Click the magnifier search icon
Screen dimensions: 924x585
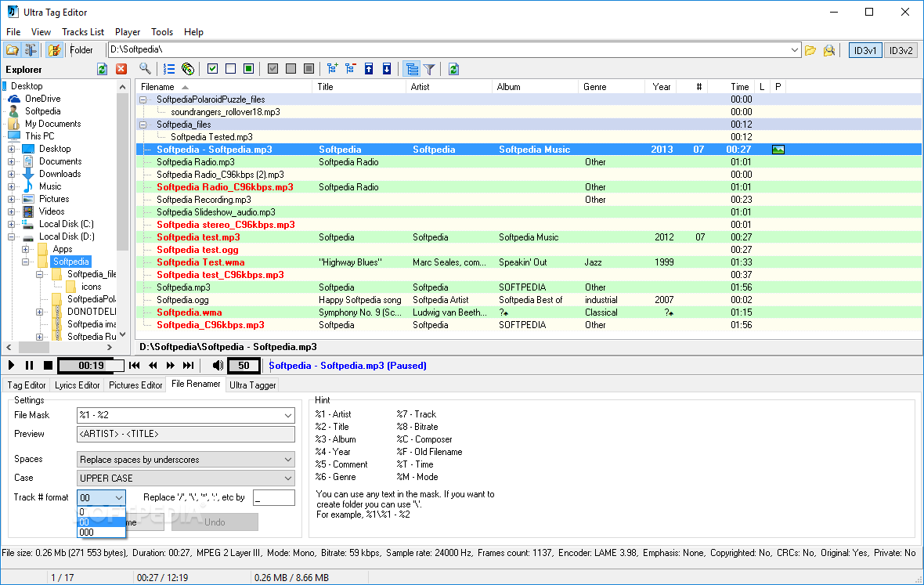point(144,69)
